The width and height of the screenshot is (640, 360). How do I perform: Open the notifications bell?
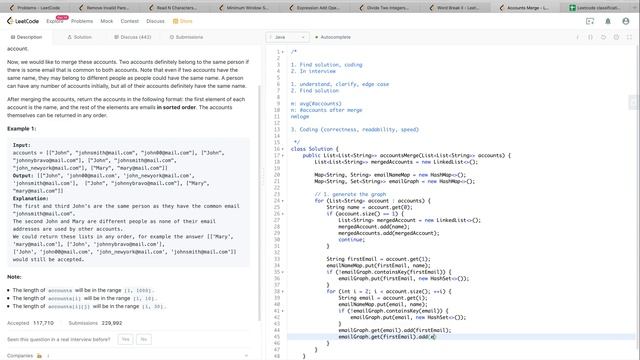pos(608,21)
